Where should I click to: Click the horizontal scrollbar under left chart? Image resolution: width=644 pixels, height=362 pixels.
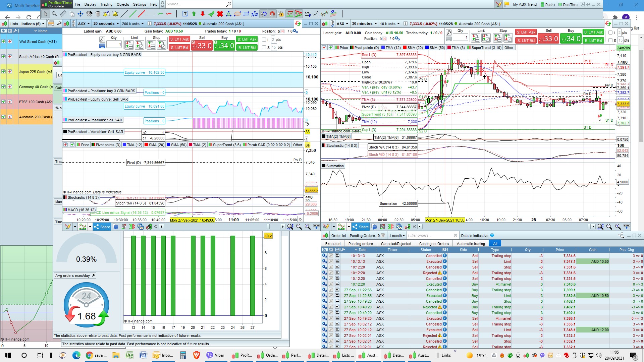pyautogui.click(x=221, y=227)
